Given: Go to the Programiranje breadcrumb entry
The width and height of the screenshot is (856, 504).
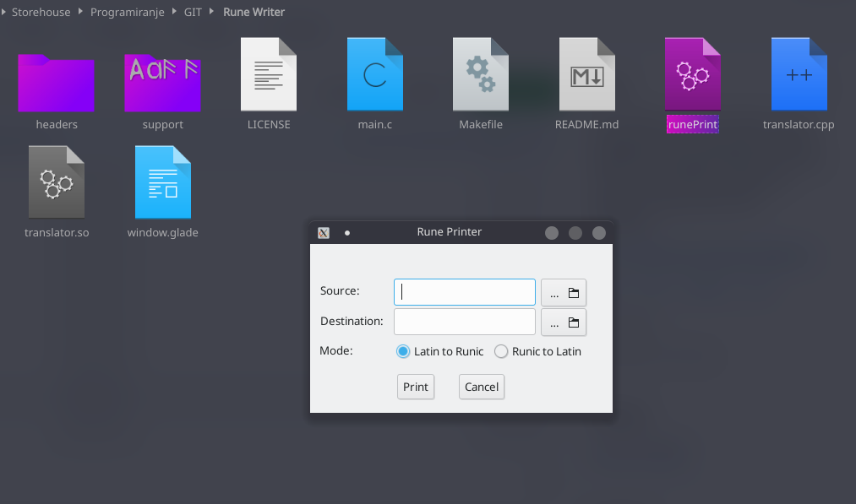Looking at the screenshot, I should 127,12.
